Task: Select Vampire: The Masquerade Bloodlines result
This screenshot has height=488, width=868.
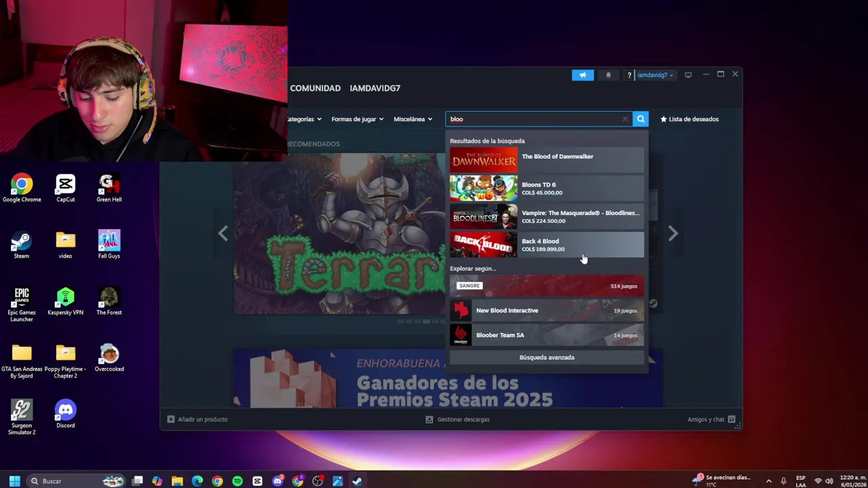Action: (547, 217)
